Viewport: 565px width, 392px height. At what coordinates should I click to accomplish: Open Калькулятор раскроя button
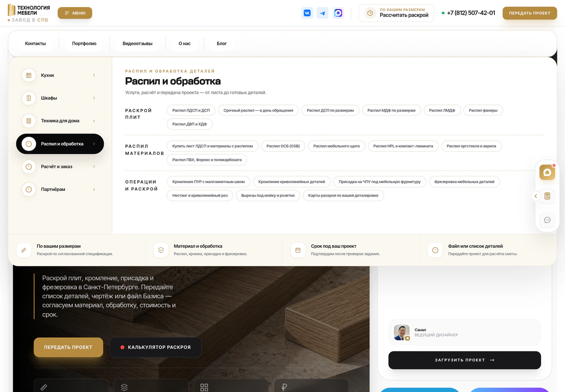tap(155, 347)
